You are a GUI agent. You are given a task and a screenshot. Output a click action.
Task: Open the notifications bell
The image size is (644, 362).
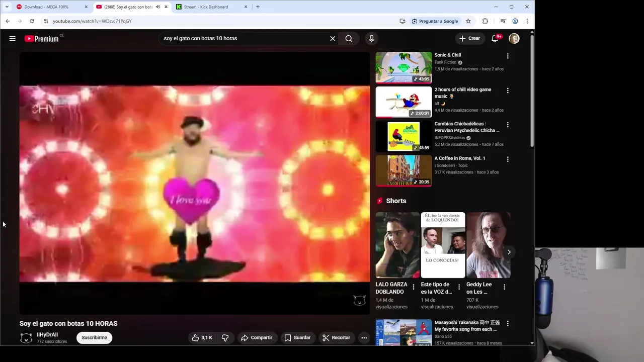coord(495,38)
